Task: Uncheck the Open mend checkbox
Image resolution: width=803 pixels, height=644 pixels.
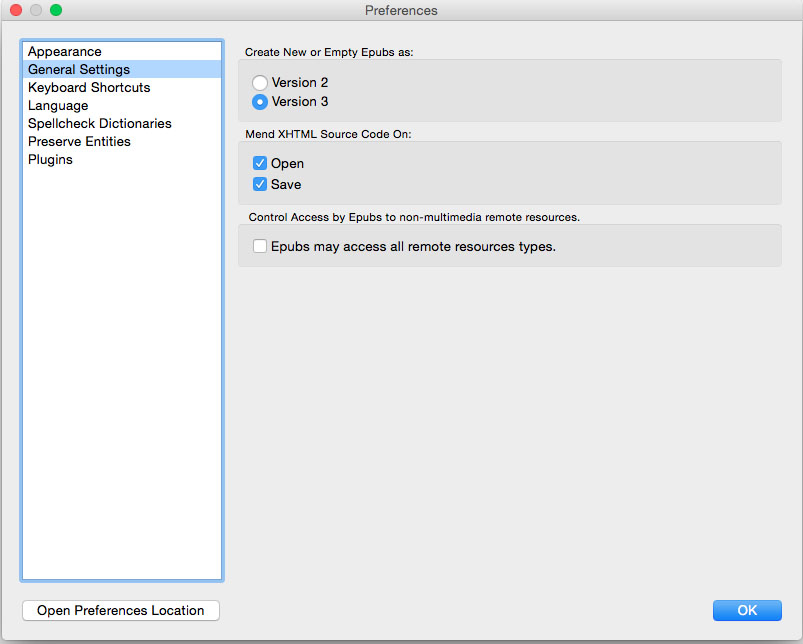Action: pos(260,163)
